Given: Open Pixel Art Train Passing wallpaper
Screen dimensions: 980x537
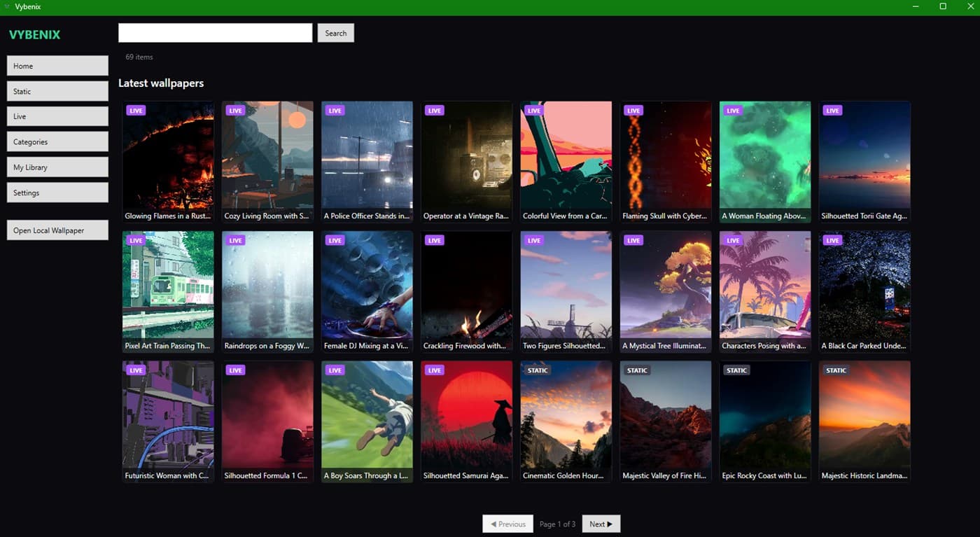Looking at the screenshot, I should pyautogui.click(x=168, y=292).
